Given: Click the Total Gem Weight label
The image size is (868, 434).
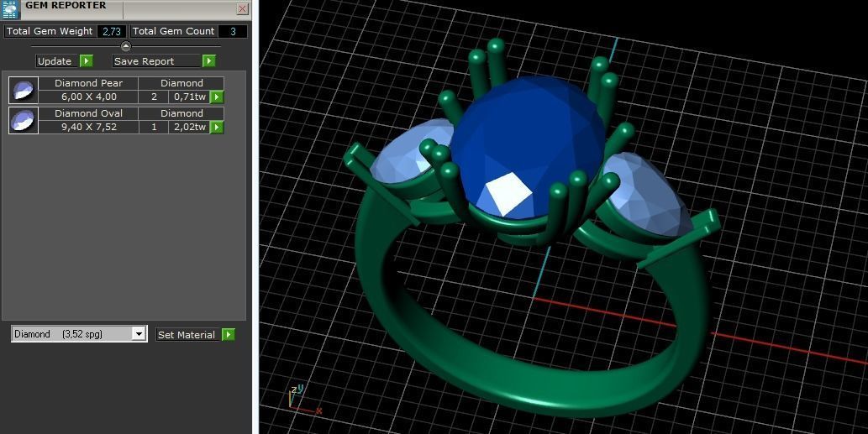Looking at the screenshot, I should click(50, 32).
